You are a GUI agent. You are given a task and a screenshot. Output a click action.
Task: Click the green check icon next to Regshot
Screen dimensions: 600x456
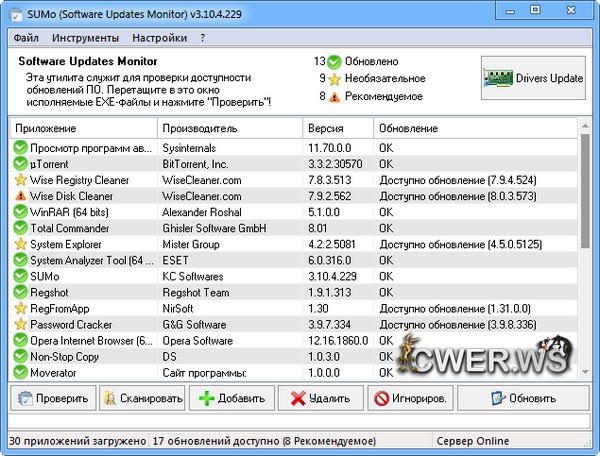click(x=20, y=293)
